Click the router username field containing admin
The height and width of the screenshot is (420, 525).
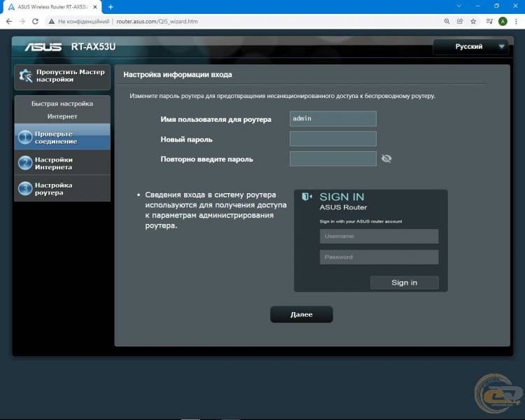click(x=332, y=118)
